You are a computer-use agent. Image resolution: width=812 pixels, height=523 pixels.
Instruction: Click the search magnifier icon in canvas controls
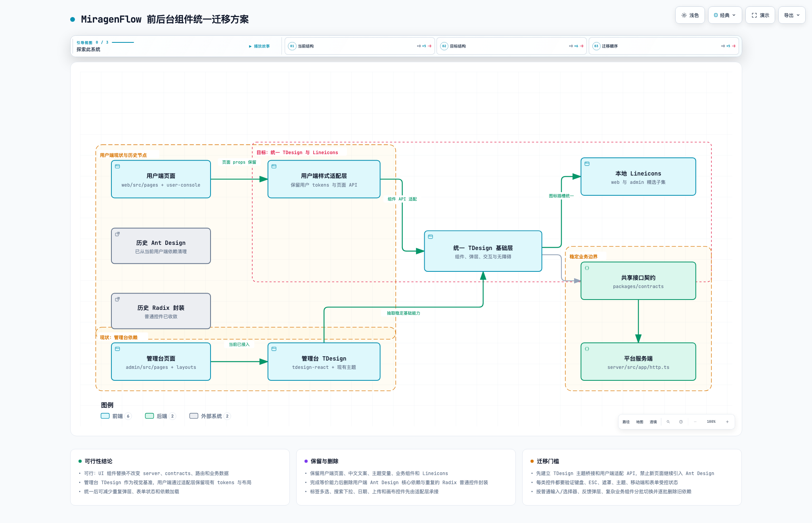coord(668,422)
